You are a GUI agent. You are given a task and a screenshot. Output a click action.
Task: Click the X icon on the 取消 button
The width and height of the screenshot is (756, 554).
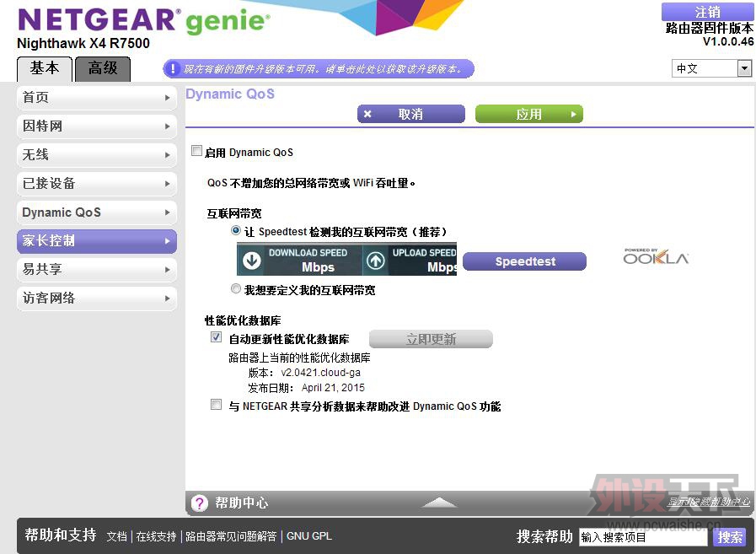pyautogui.click(x=367, y=115)
